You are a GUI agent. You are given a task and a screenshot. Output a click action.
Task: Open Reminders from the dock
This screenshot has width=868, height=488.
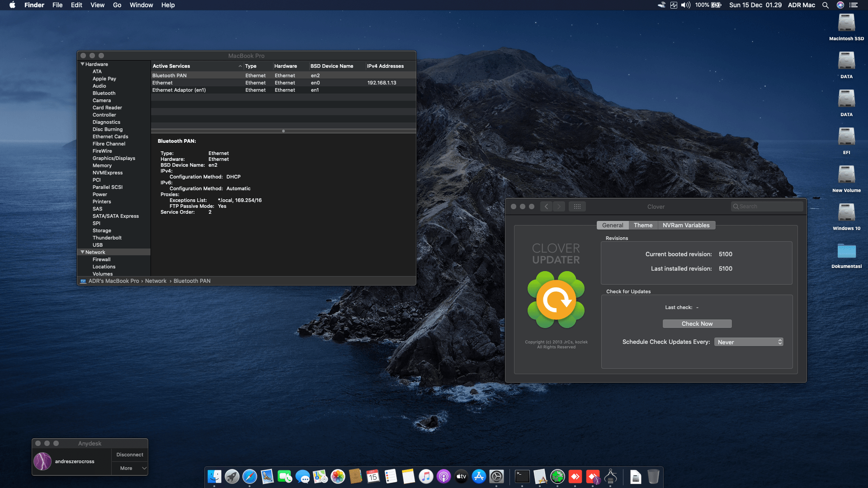coord(391,476)
